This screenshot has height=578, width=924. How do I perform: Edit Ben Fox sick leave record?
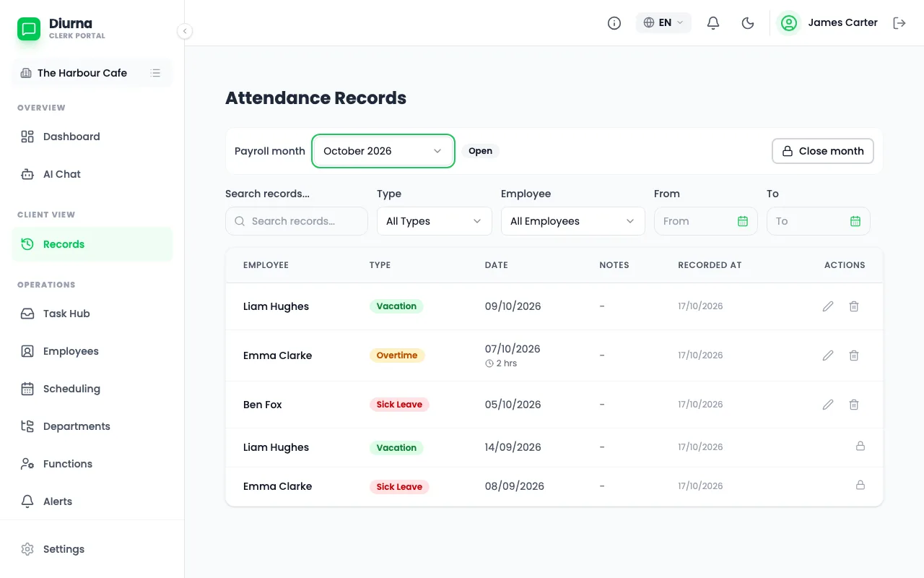(828, 405)
